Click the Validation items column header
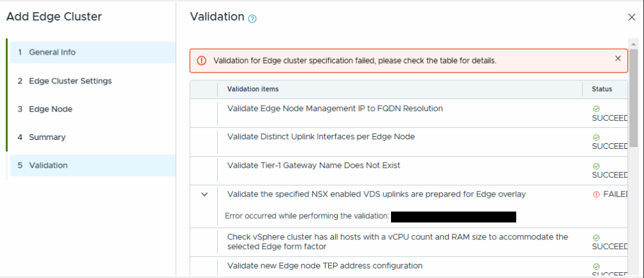The width and height of the screenshot is (644, 278). [253, 89]
